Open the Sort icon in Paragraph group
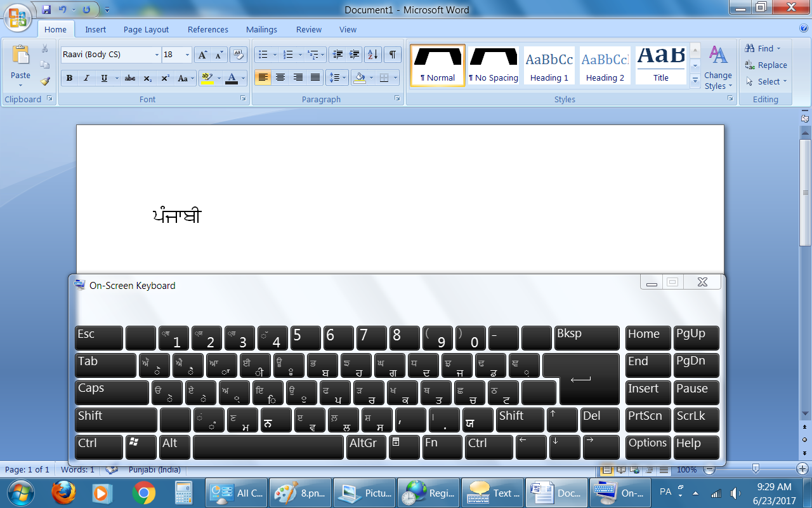This screenshot has width=812, height=508. click(x=372, y=55)
